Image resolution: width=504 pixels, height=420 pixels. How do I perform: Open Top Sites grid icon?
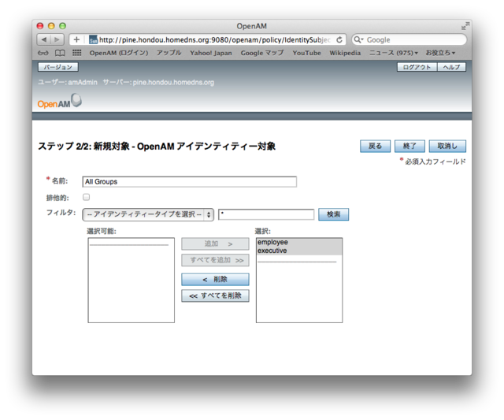[76, 53]
